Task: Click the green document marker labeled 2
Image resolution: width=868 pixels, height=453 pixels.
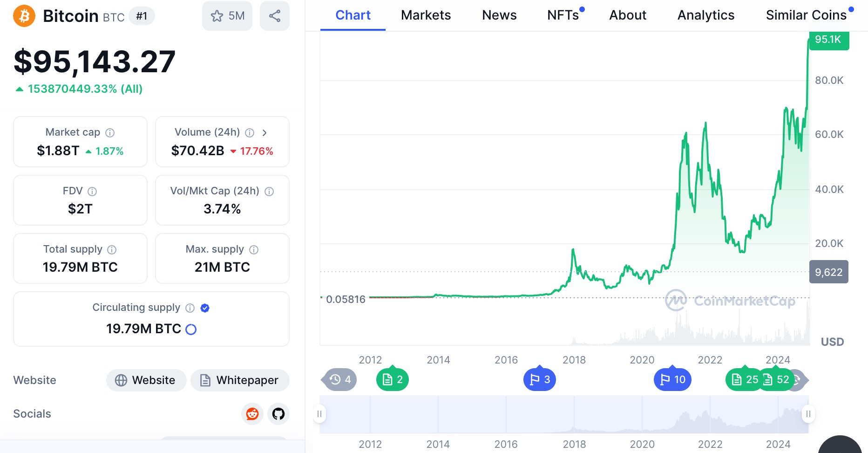Action: click(392, 379)
